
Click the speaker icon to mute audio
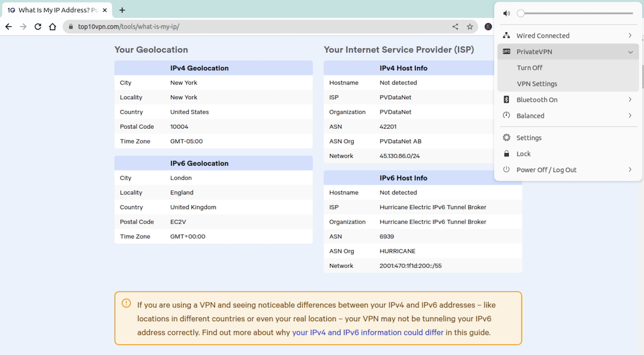506,12
